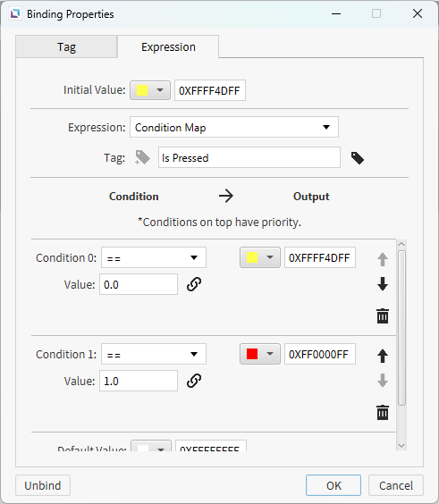
Task: Click the OK button
Action: [333, 485]
